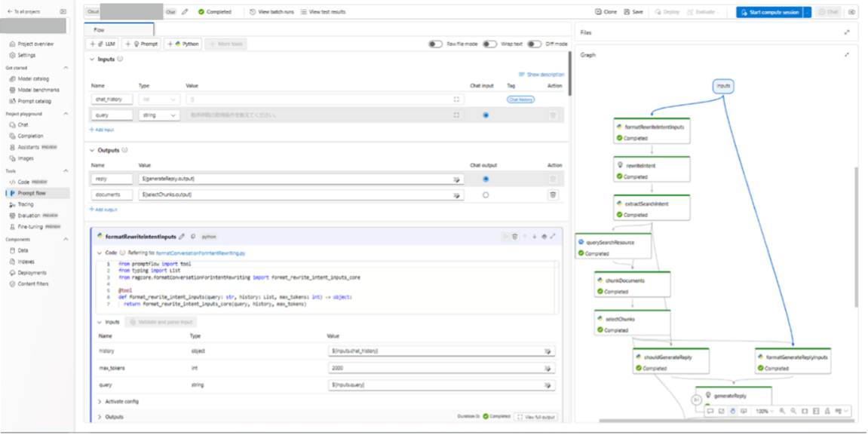This screenshot has height=435, width=868.
Task: Collapse Get started sidebar group
Action: click(66, 68)
